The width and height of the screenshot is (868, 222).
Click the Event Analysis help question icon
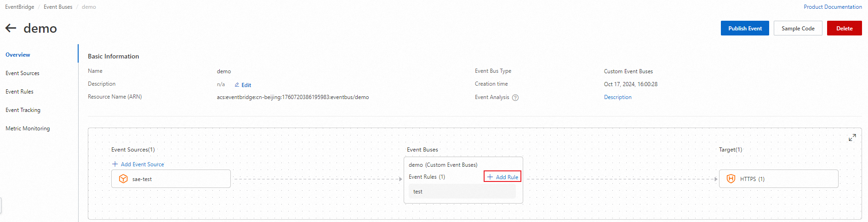pos(515,98)
